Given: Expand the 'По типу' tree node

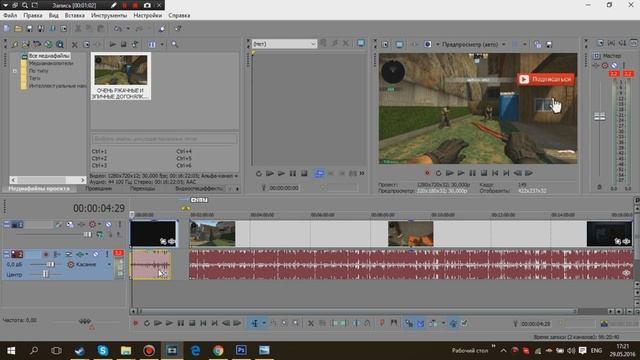Looking at the screenshot, I should coord(15,71).
